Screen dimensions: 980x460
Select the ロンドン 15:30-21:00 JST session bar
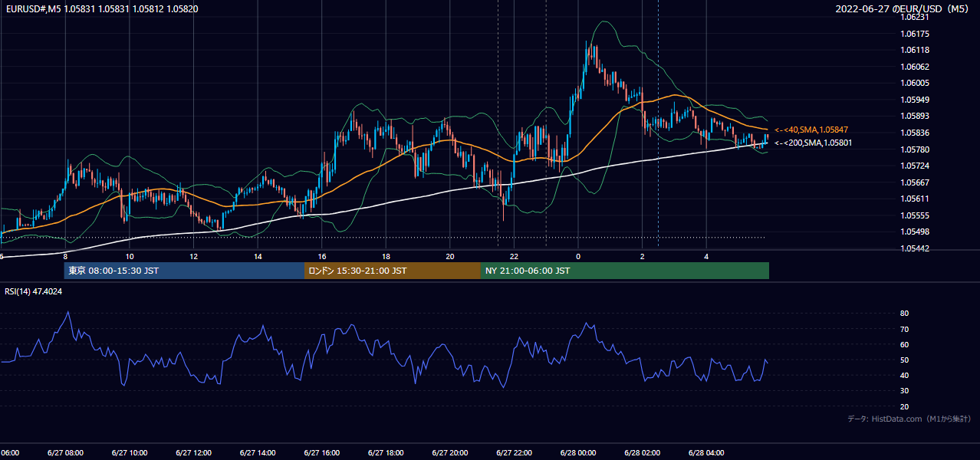[393, 271]
